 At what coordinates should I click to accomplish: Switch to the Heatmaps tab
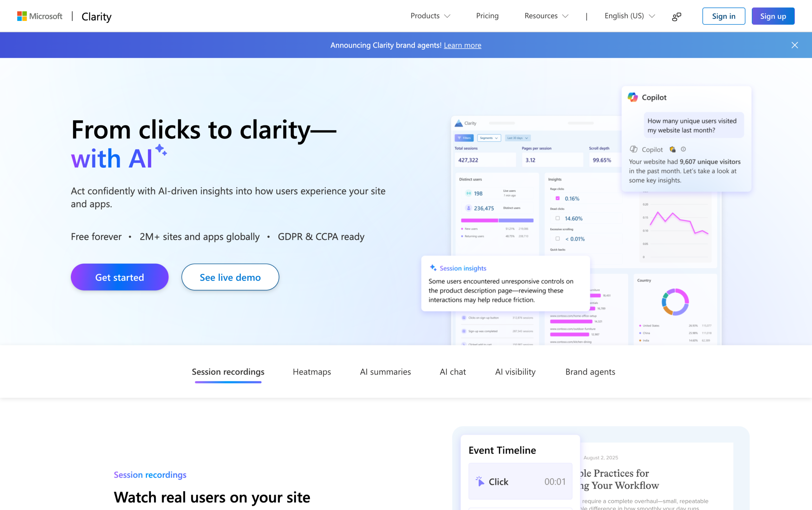(x=312, y=372)
